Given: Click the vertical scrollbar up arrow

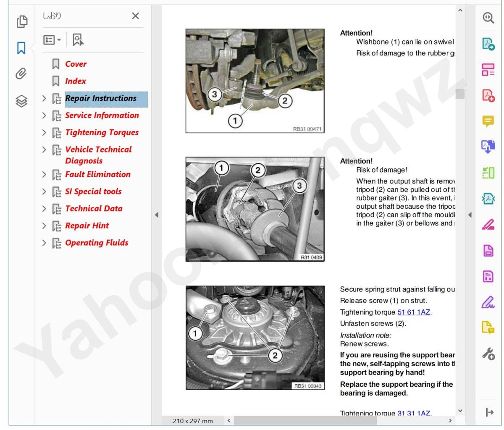Looking at the screenshot, I should point(460,10).
